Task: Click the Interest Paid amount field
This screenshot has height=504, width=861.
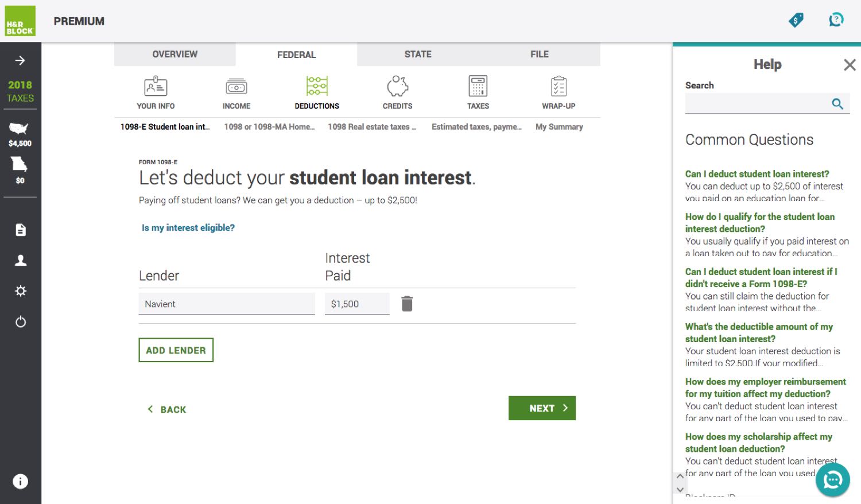Action: pos(356,304)
